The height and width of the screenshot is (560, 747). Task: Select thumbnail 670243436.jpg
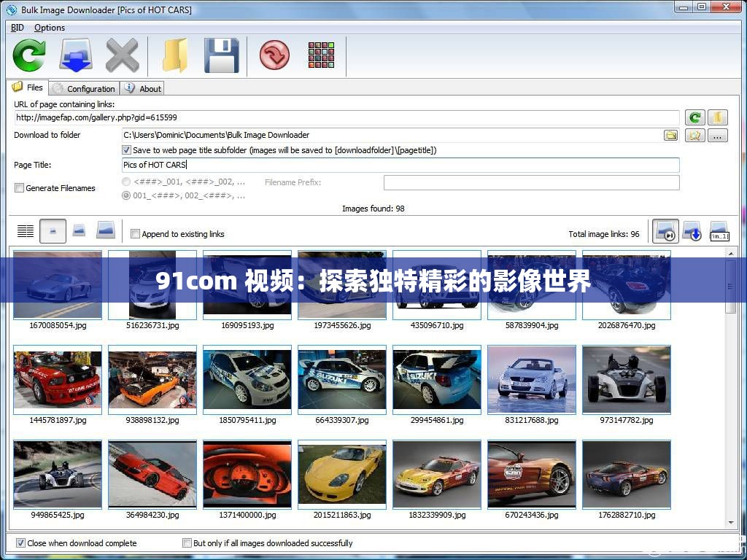531,474
